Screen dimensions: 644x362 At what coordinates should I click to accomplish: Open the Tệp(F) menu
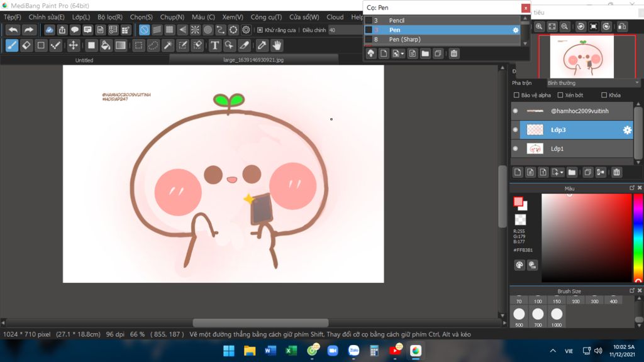13,17
